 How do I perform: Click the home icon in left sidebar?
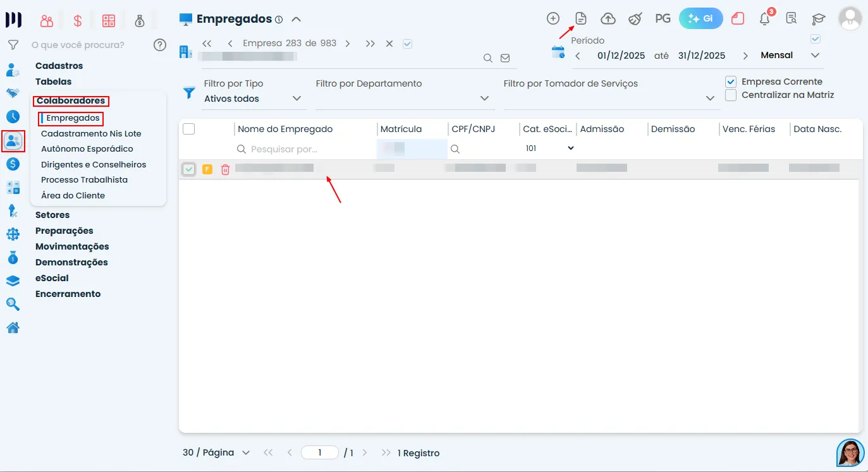[13, 327]
